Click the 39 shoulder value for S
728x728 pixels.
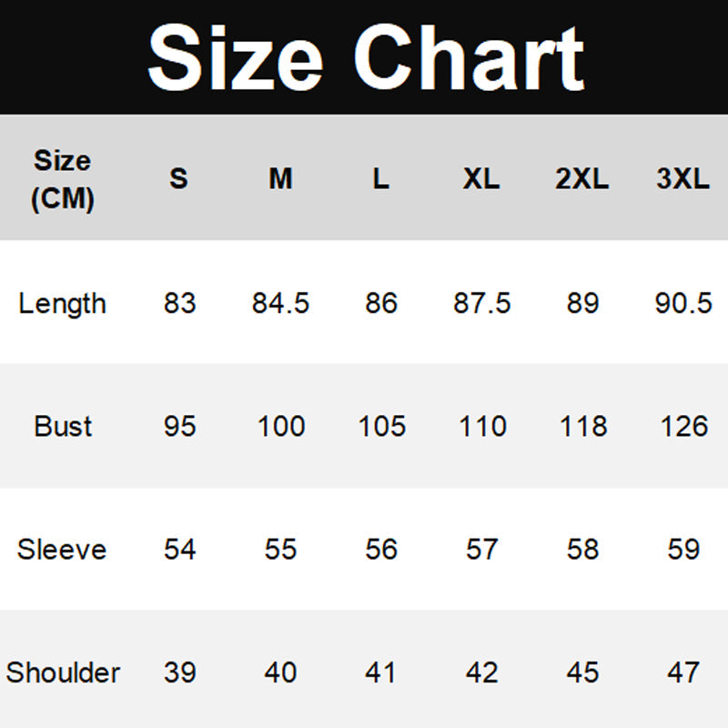[x=179, y=672]
